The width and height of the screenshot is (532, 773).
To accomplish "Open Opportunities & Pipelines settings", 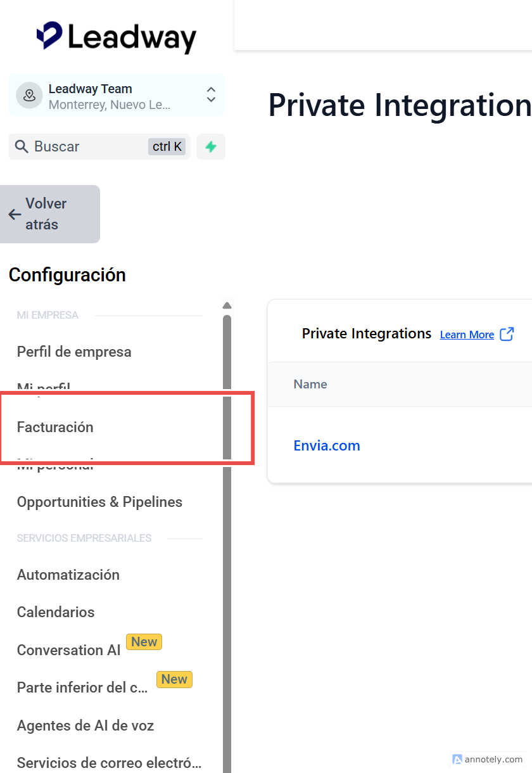I will (x=99, y=502).
